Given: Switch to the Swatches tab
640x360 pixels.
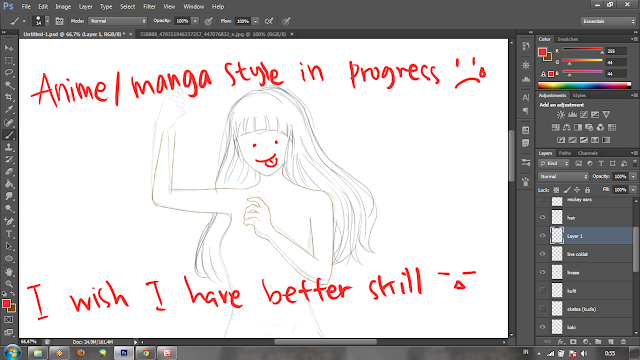Looking at the screenshot, I should coord(567,39).
